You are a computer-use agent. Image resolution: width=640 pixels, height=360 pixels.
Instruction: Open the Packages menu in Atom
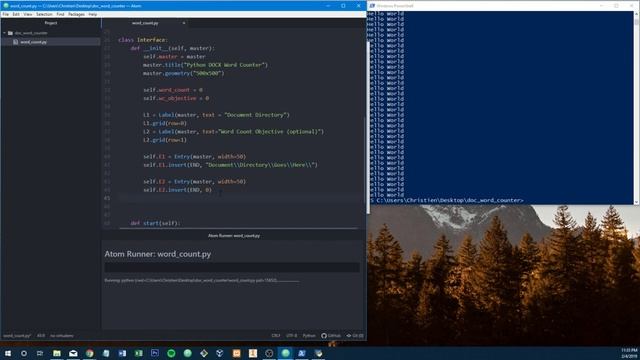(x=76, y=14)
